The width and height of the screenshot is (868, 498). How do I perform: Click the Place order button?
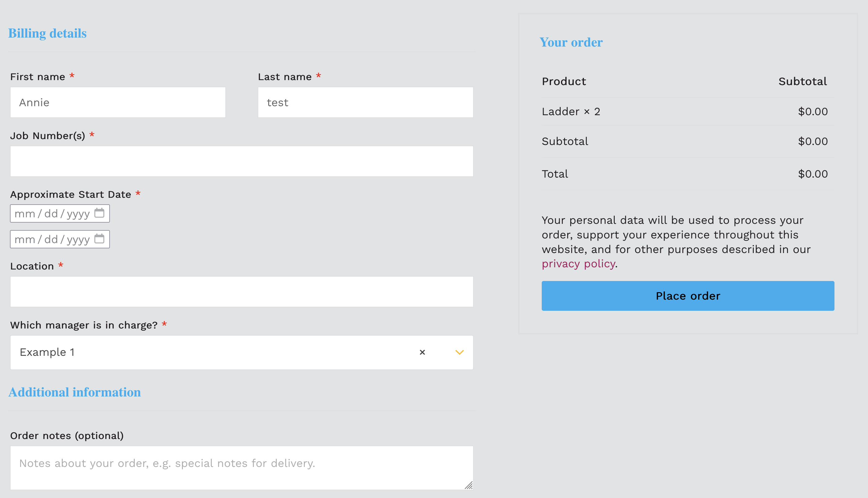point(688,296)
